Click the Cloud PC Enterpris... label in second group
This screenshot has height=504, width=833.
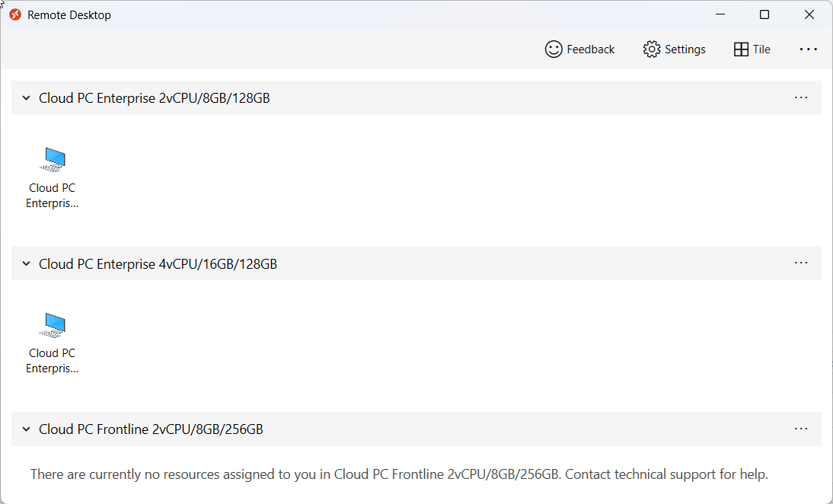(x=52, y=361)
